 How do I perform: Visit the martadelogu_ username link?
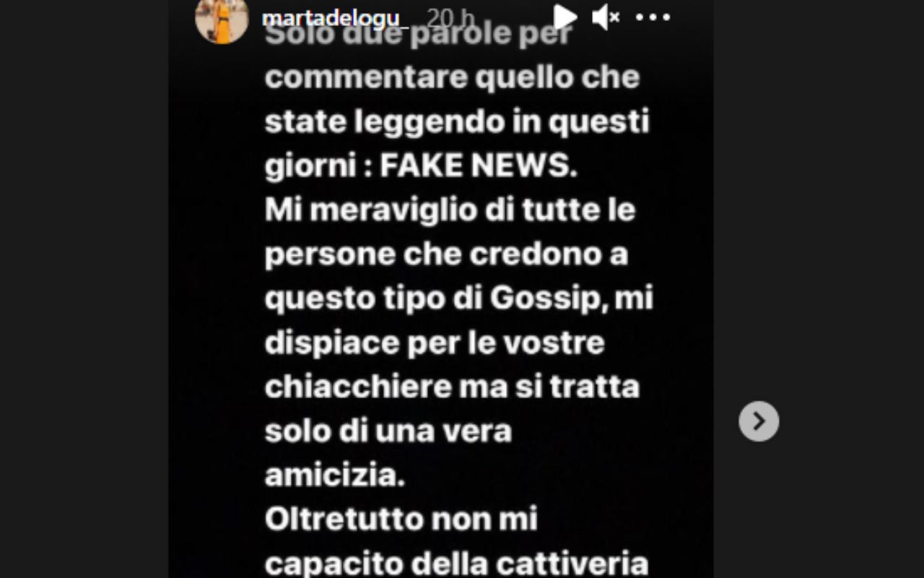[335, 18]
